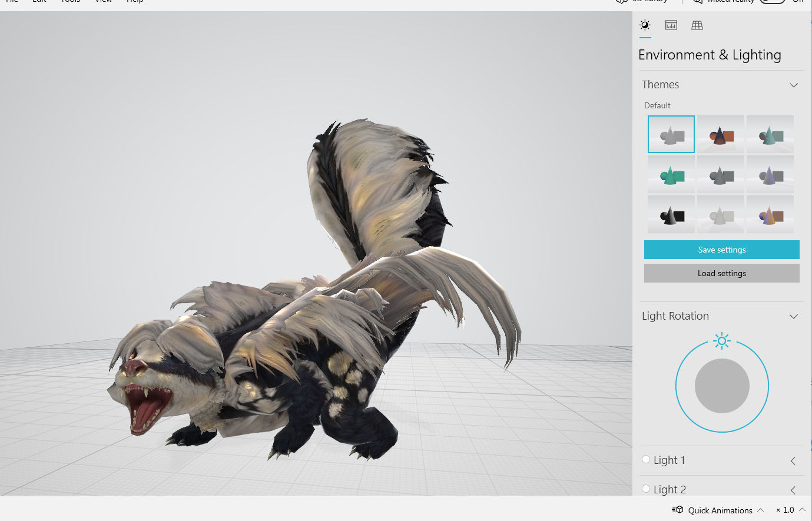Select the black lighting theme thumbnail
The width and height of the screenshot is (812, 521).
671,214
